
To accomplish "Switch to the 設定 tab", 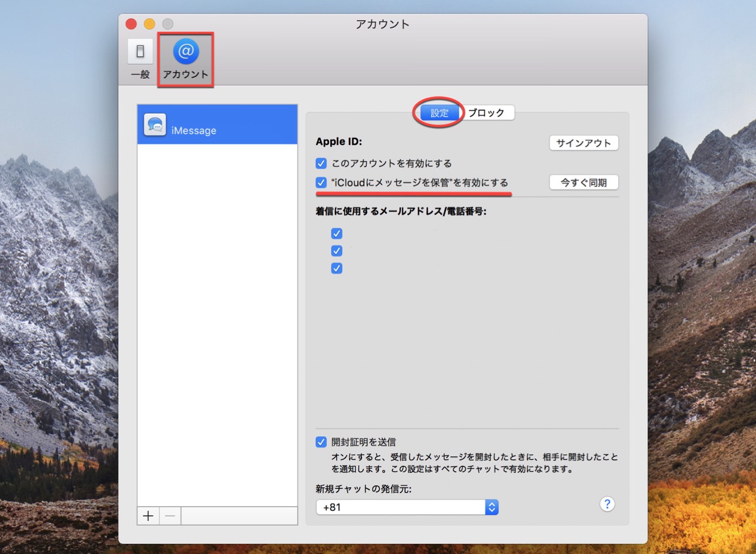I will (x=440, y=113).
